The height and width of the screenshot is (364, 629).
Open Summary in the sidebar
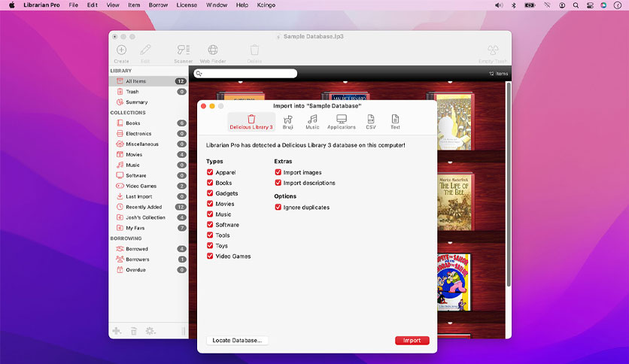149,102
